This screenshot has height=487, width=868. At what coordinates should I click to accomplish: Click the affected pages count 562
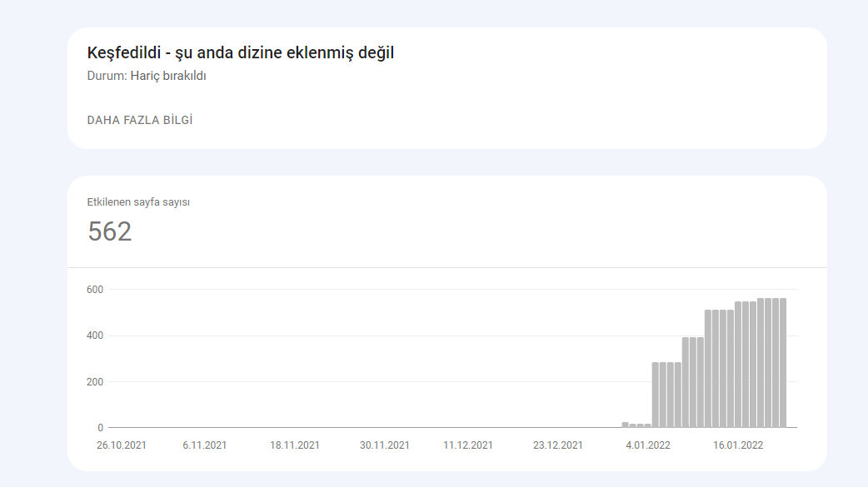[x=110, y=231]
